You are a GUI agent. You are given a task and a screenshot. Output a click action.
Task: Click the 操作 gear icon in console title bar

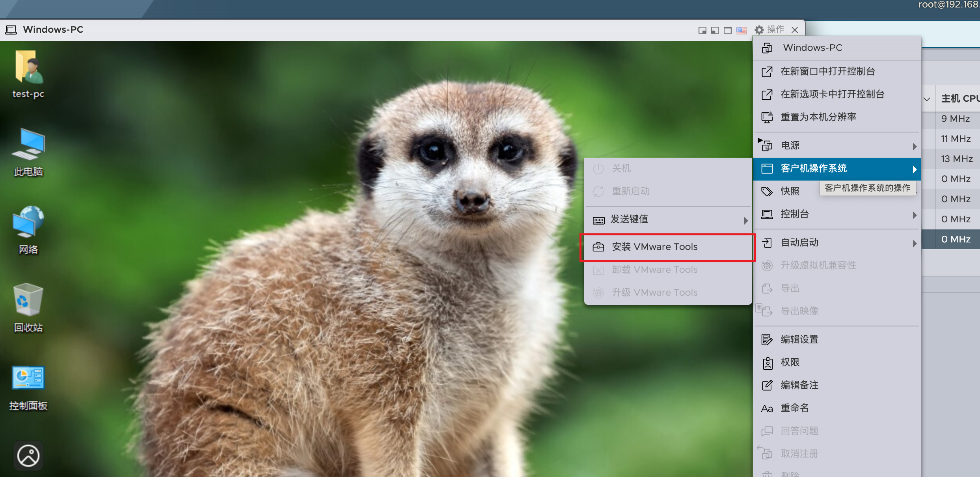[x=759, y=30]
